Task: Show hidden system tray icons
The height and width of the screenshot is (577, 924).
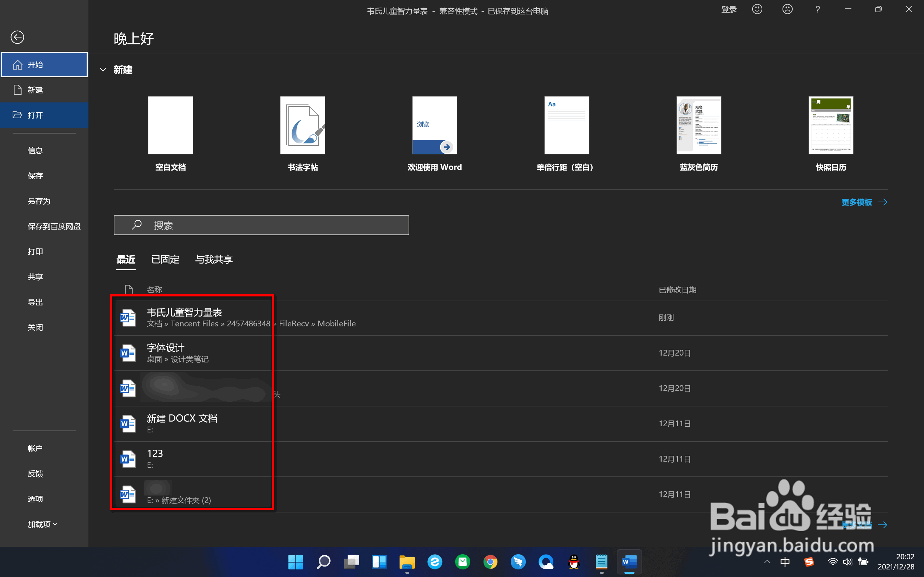Action: pos(767,562)
